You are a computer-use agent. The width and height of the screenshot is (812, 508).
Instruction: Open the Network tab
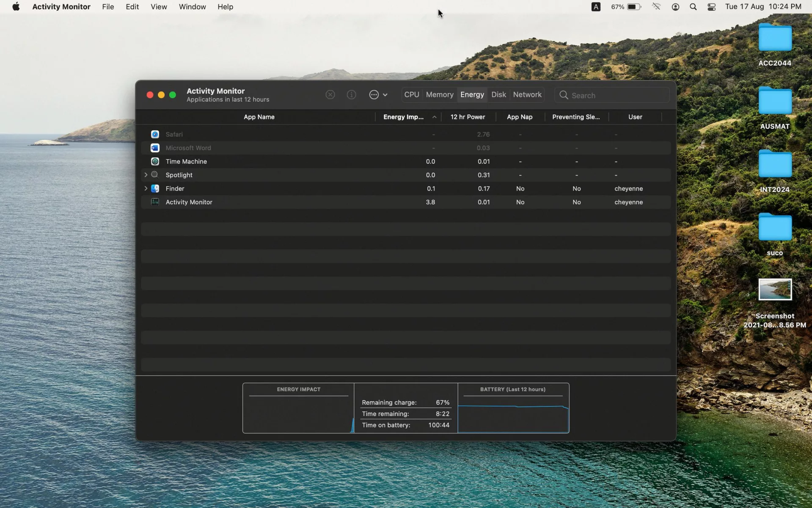tap(527, 95)
